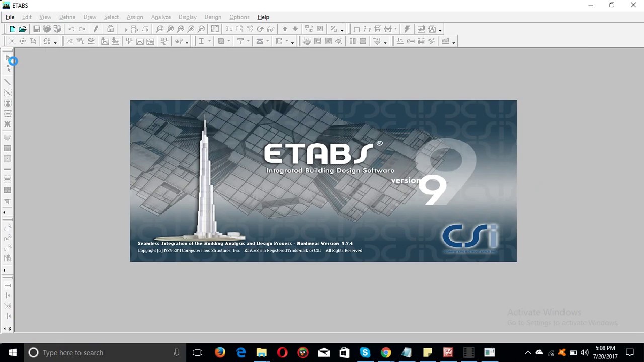Open the Analyze menu
Screen dimensions: 644x362
[161, 17]
